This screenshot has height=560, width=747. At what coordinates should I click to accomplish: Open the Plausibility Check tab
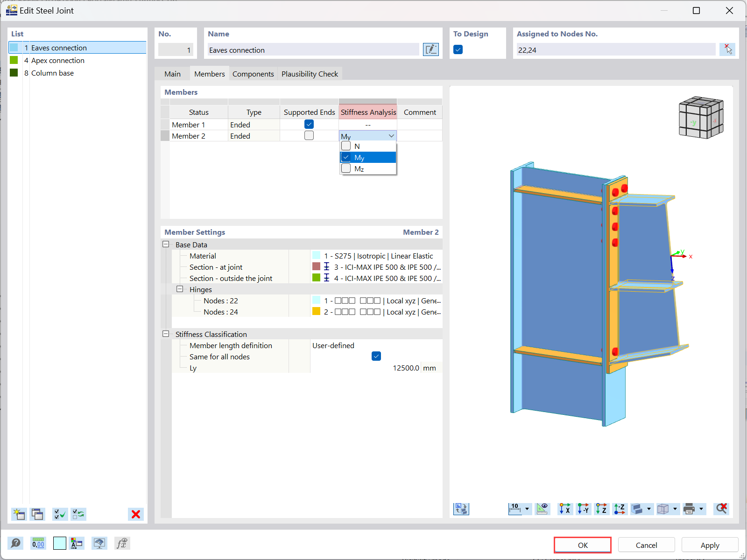click(310, 74)
